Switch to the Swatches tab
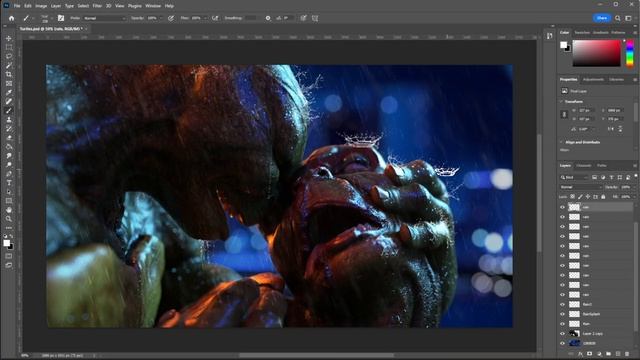 click(x=582, y=32)
